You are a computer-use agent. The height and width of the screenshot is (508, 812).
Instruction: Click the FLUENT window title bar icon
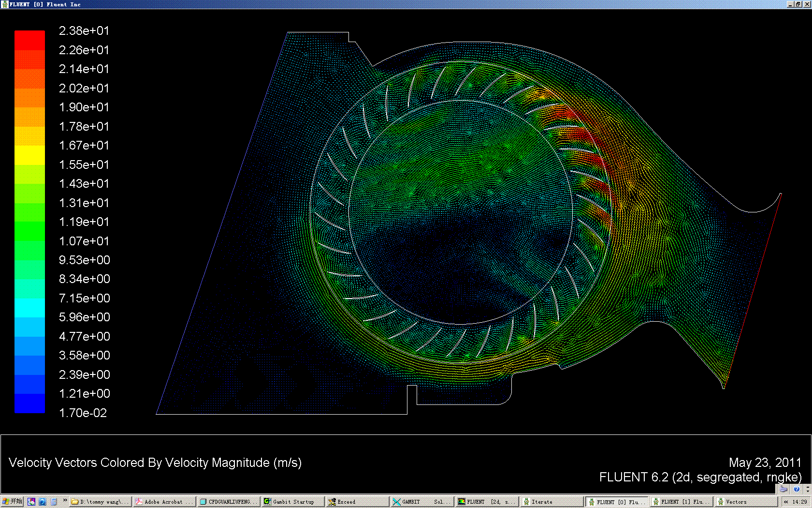[5, 4]
